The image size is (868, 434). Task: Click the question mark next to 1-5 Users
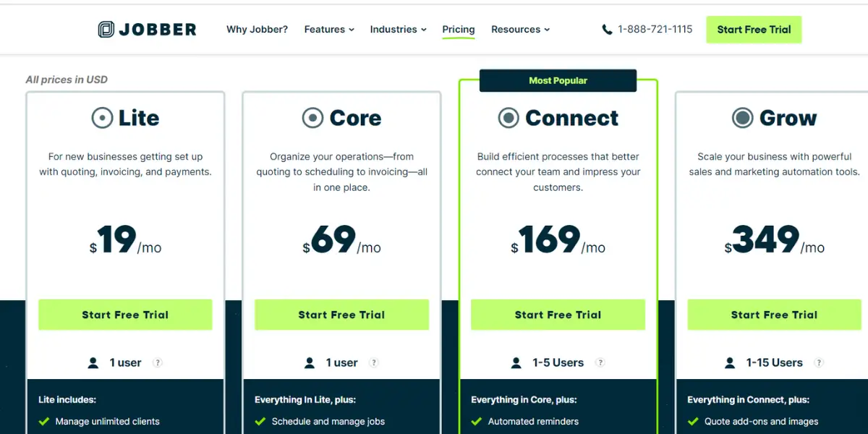point(600,363)
